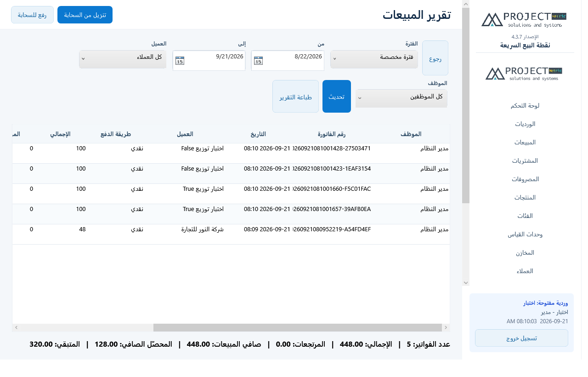Click the تحديث refresh button
Screen dimensions: 588x377
(x=337, y=96)
